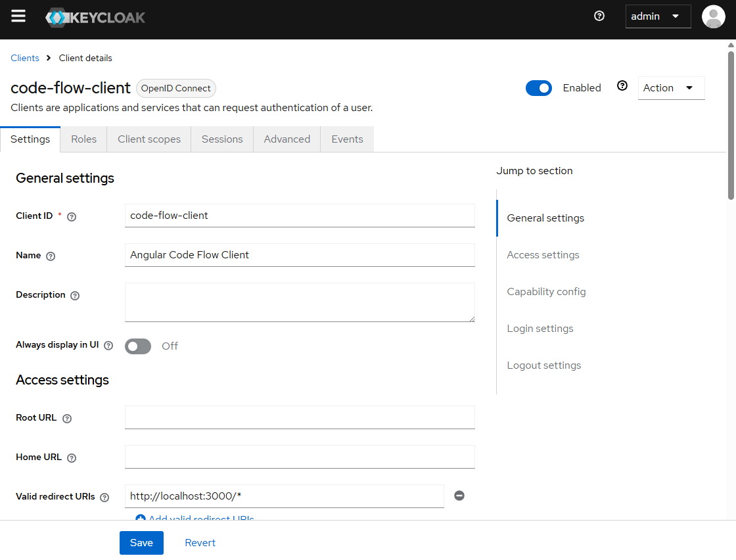Click the user avatar icon

tap(713, 16)
